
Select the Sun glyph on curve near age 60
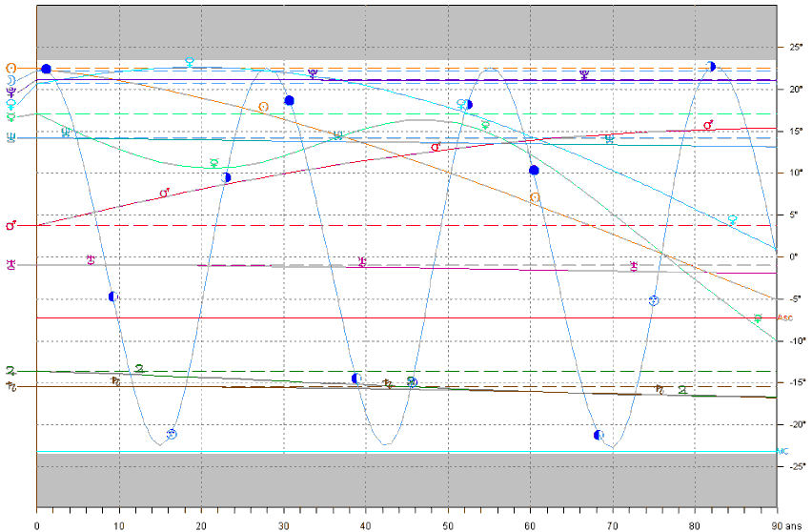tap(535, 197)
